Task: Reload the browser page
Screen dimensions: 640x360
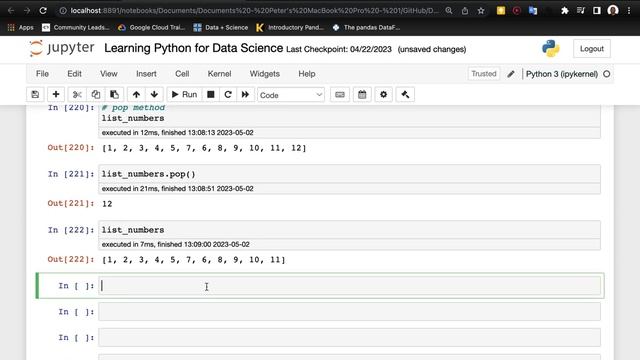Action: pyautogui.click(x=43, y=11)
